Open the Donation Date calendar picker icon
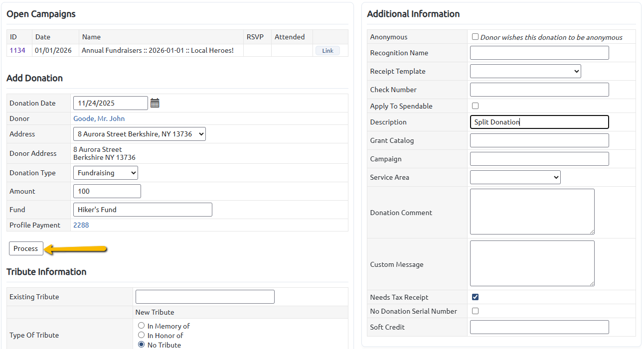The width and height of the screenshot is (644, 349). (155, 103)
